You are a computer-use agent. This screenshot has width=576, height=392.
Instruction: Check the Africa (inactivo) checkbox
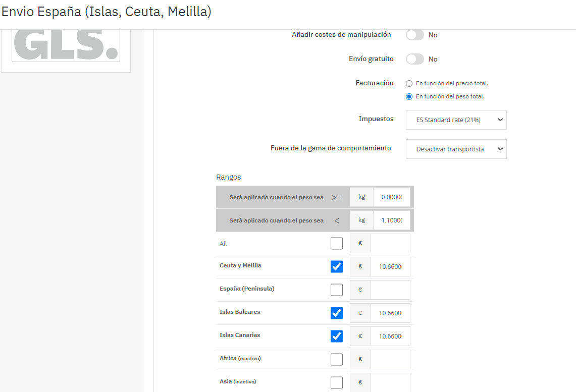tap(337, 359)
